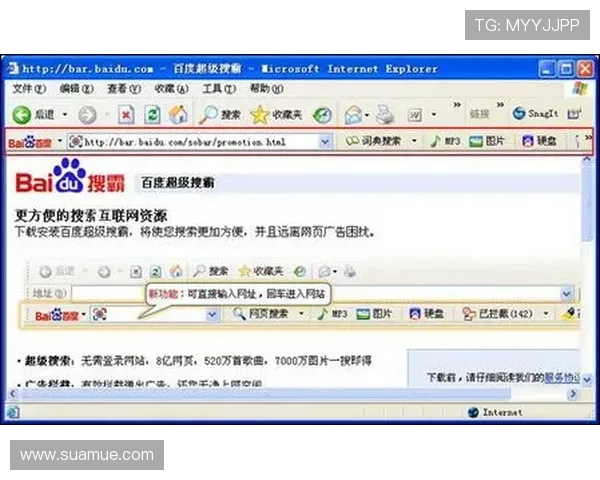Click 网页搜索 in the illustrated Baidu toolbar

point(260,314)
